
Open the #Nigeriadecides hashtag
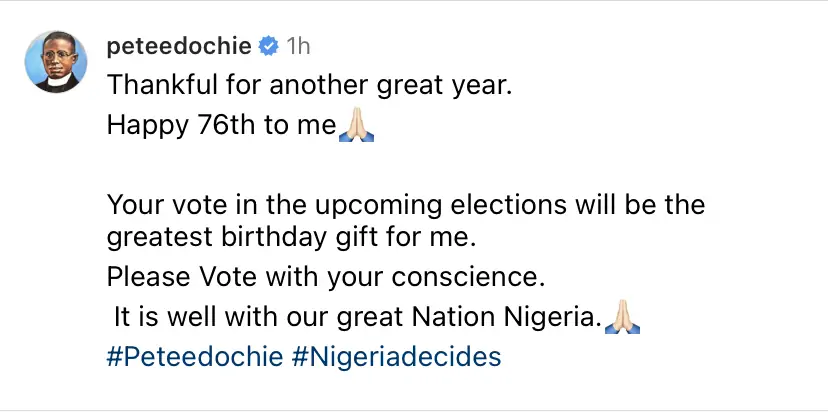pyautogui.click(x=396, y=356)
